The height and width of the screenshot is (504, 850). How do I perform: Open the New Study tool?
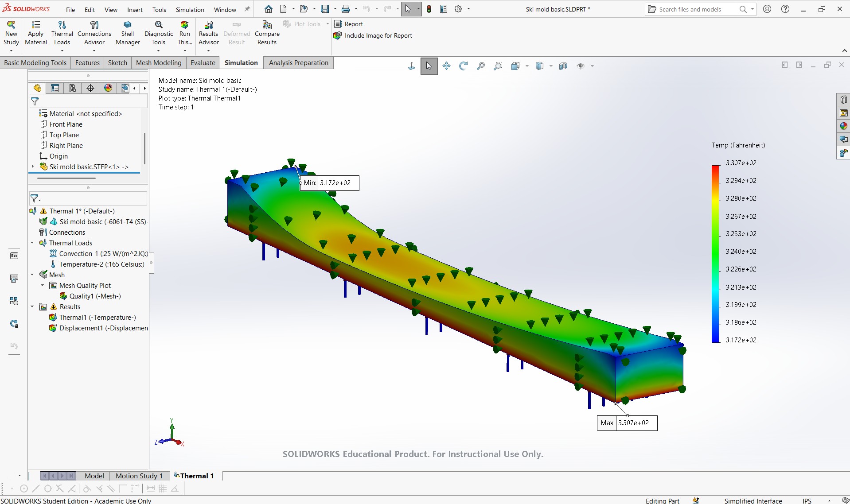[x=11, y=33]
